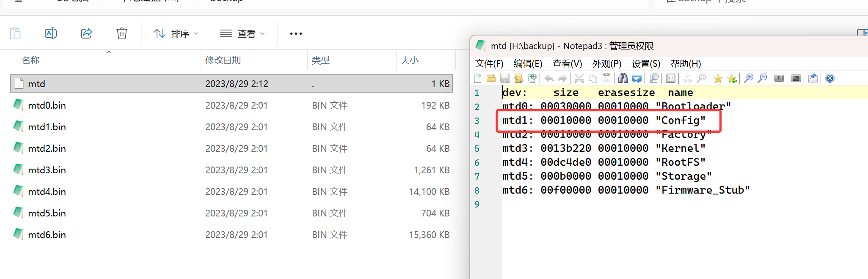Screen dimensions: 868x279
Task: Click the 15,360 KB size cell
Action: point(429,235)
